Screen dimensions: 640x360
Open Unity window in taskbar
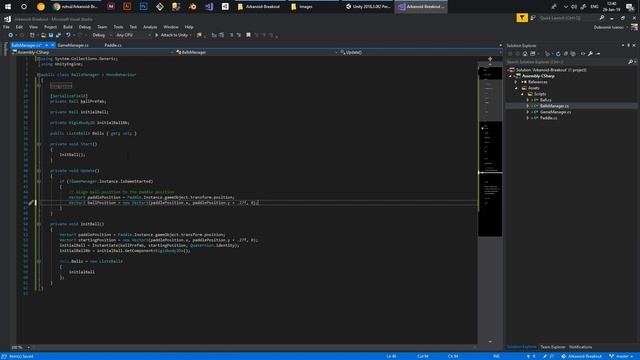point(368,7)
